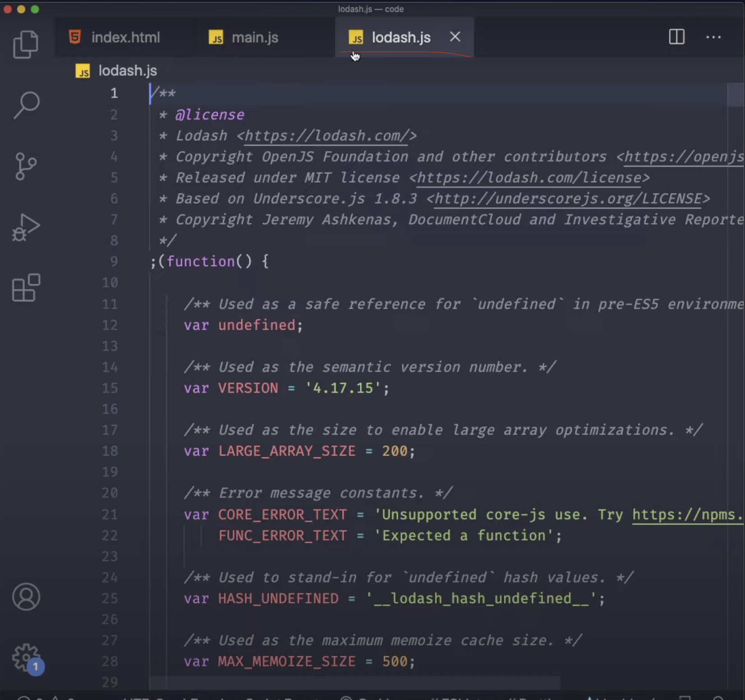
Task: Click FUNC_ERROR_TEXT variable name
Action: click(283, 536)
